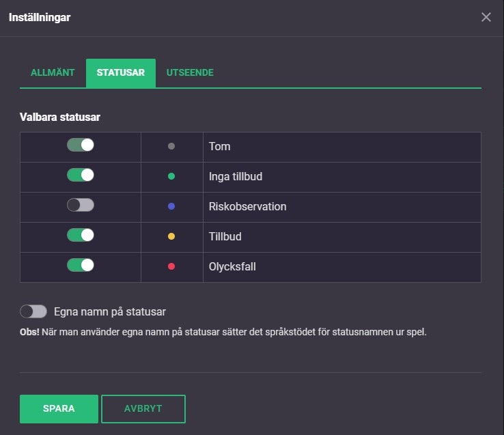
Task: Switch to the Allmänt tab
Action: point(53,72)
